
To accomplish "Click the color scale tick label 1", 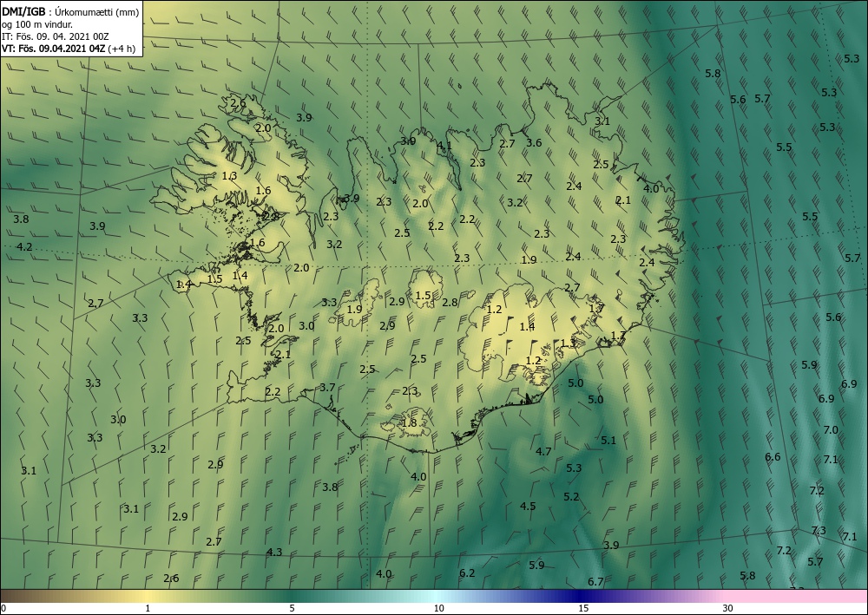I will 148,608.
